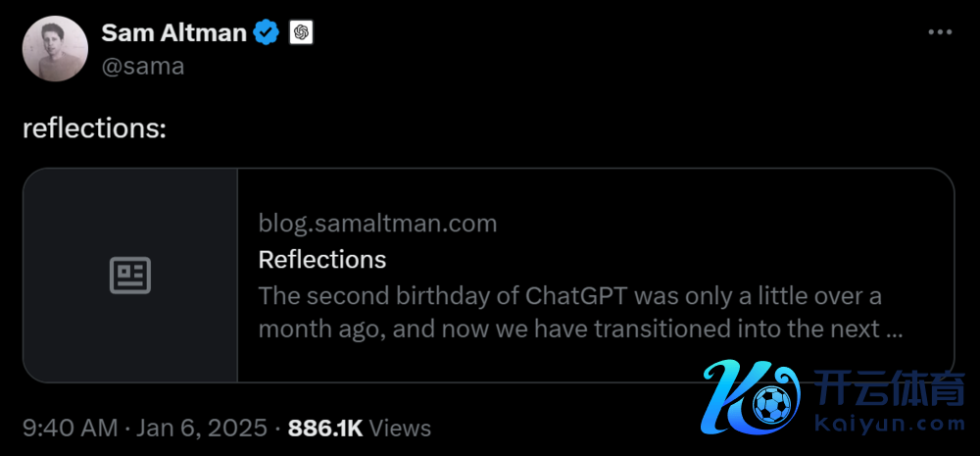Open the @sama handle link
Screen dimensions: 980x456
pos(142,66)
